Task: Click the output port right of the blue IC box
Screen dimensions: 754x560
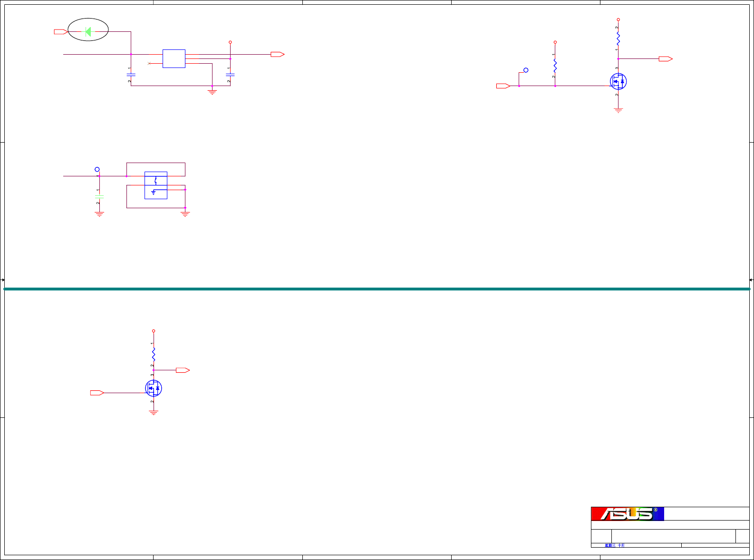Action: pos(278,55)
